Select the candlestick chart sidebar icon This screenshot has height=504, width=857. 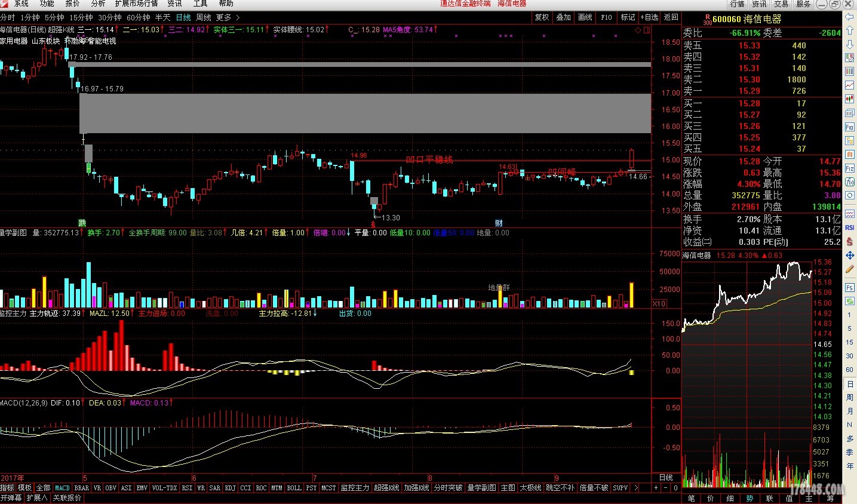click(x=849, y=99)
